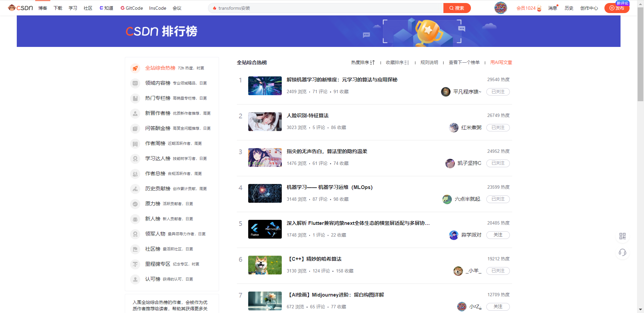
Task: Click the 里程碑专区 sidebar icon
Action: (x=135, y=264)
